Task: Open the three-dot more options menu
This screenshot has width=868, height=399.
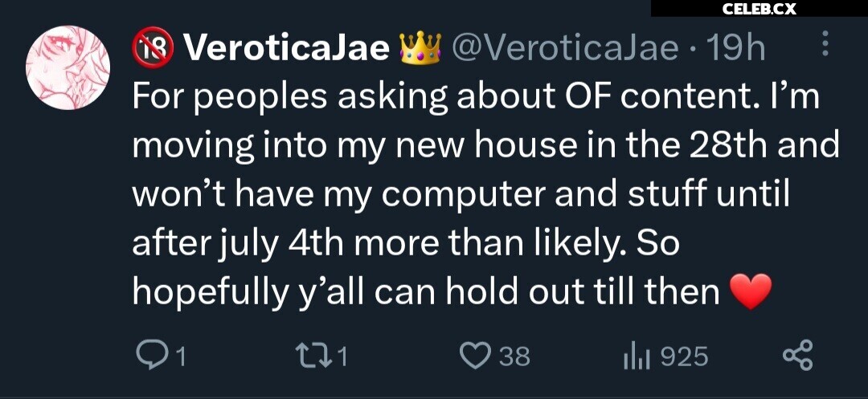Action: click(825, 47)
